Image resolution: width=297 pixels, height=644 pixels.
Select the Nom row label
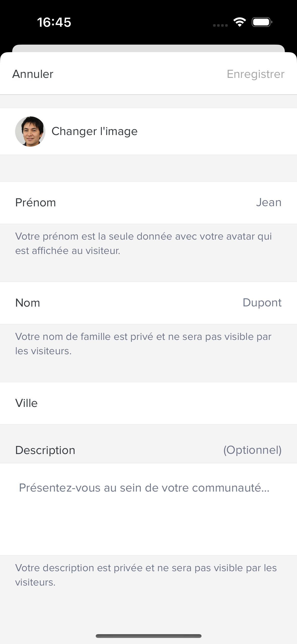point(28,303)
